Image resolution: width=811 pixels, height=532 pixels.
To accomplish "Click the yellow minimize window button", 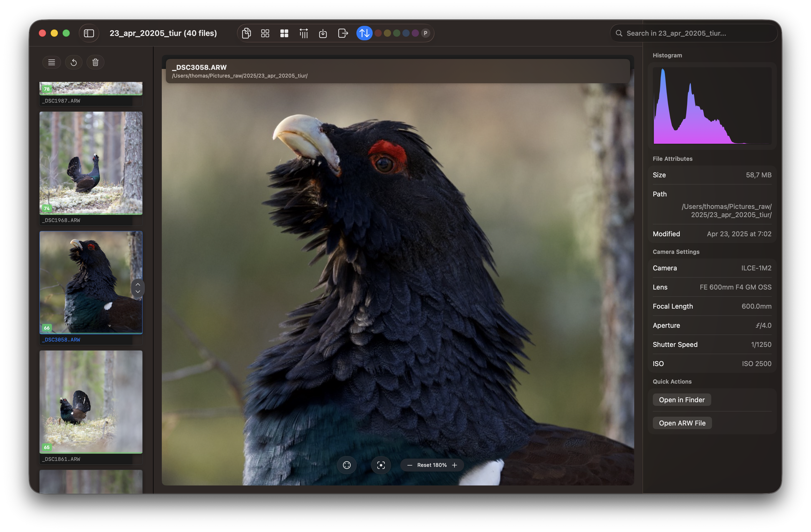I will click(x=54, y=33).
